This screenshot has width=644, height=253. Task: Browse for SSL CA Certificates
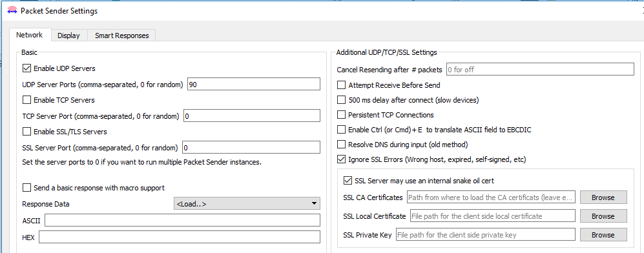[603, 197]
